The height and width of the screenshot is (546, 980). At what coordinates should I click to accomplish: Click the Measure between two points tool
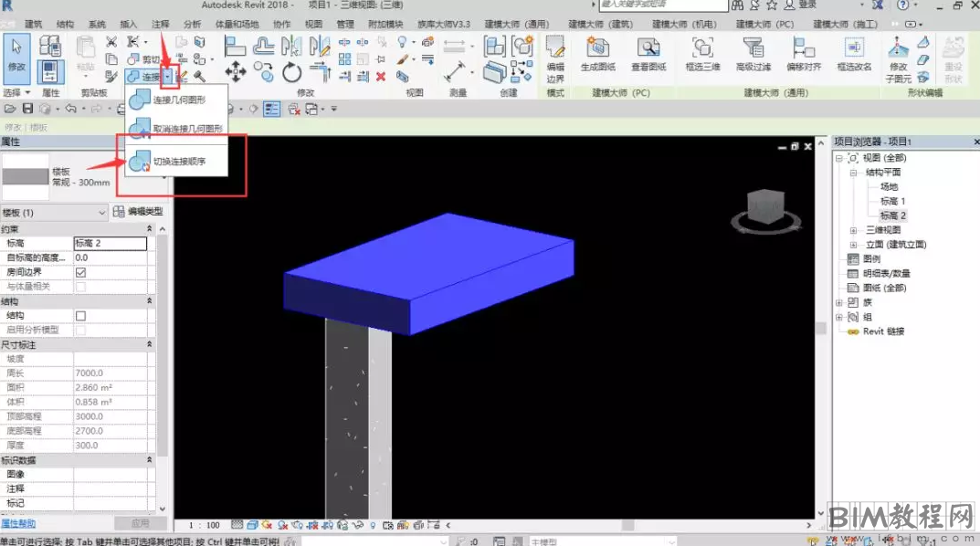tap(454, 71)
